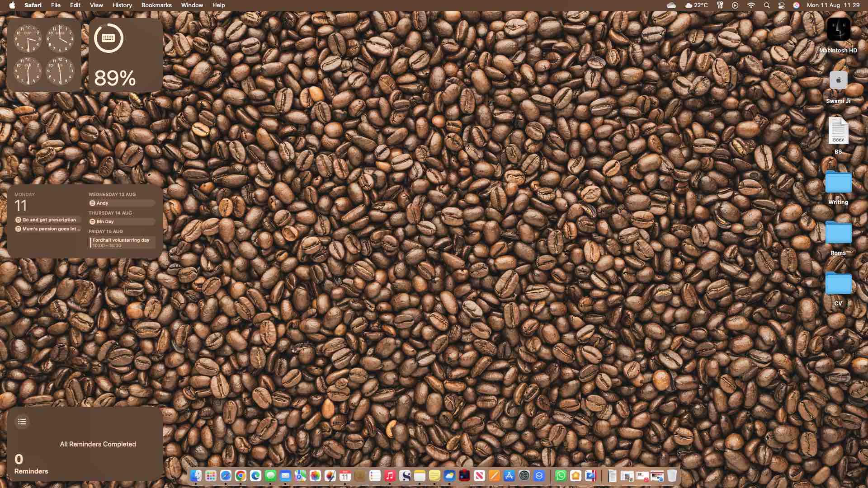
Task: Tick the 'Andy' reminder circle
Action: click(92, 203)
